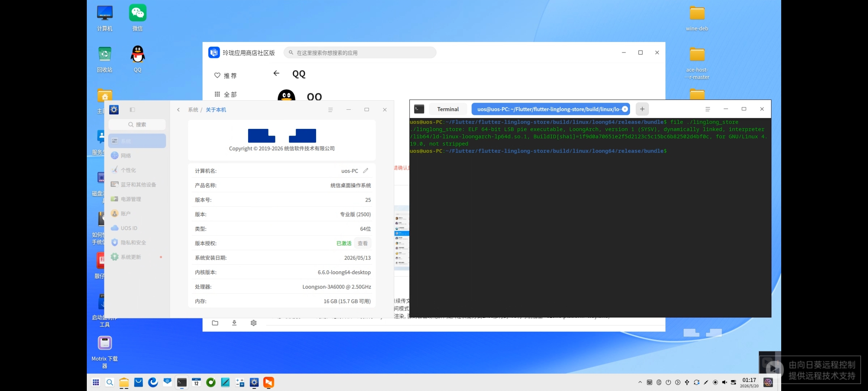
Task: Open the system update sync tray icon
Action: (x=696, y=382)
